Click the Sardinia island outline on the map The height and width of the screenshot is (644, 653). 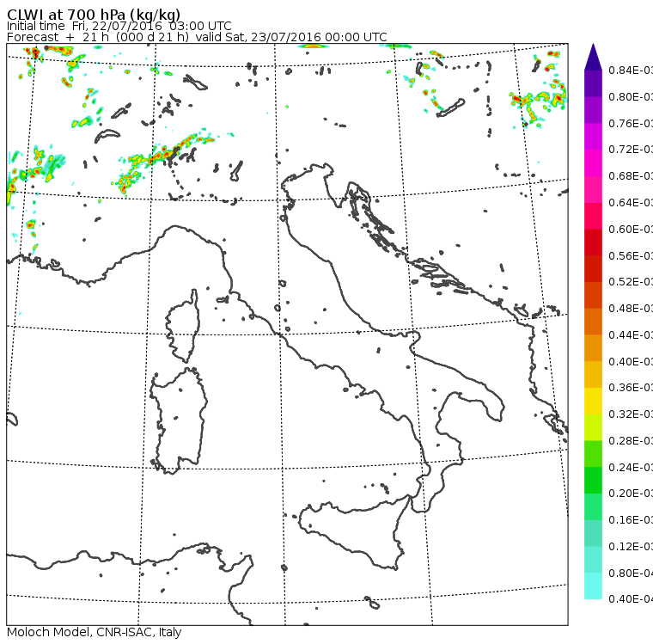tap(178, 420)
